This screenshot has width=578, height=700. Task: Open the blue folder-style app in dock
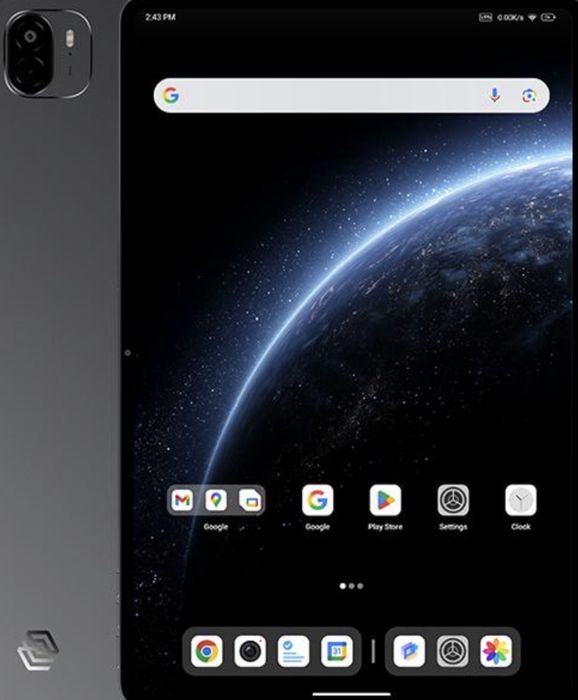(x=409, y=651)
